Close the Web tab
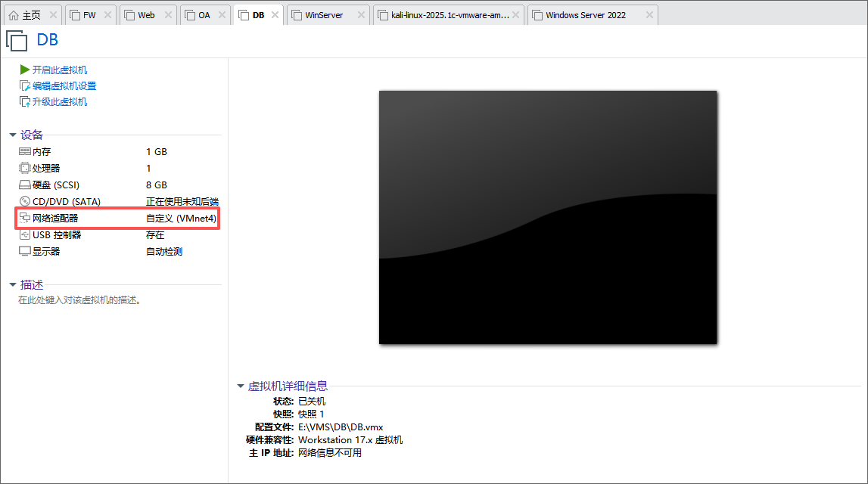The width and height of the screenshot is (868, 484). point(168,15)
